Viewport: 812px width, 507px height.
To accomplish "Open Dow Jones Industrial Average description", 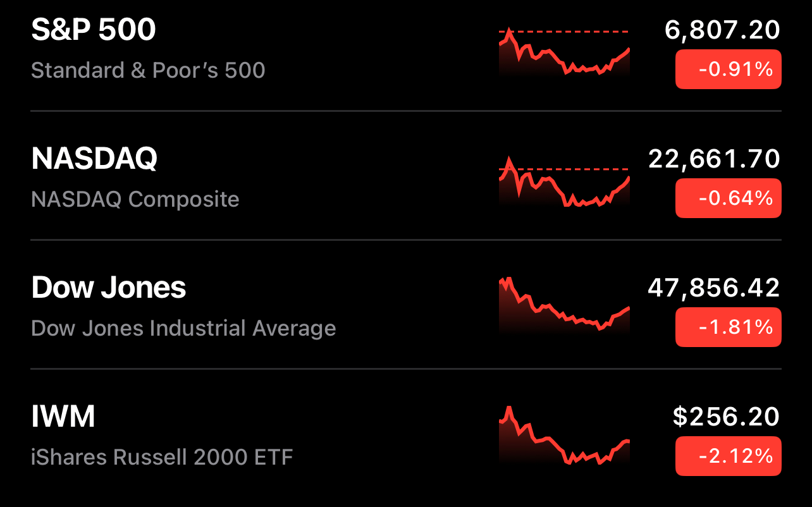I will click(x=183, y=328).
